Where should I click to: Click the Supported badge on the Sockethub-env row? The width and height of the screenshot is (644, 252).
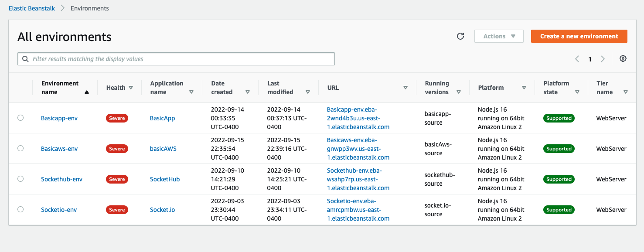pyautogui.click(x=559, y=179)
